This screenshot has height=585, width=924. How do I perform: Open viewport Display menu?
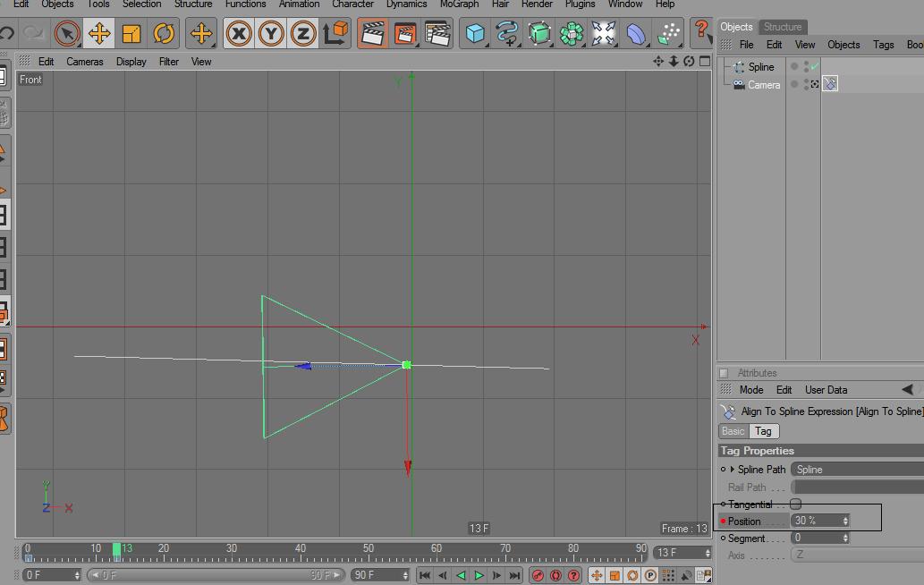(x=131, y=61)
